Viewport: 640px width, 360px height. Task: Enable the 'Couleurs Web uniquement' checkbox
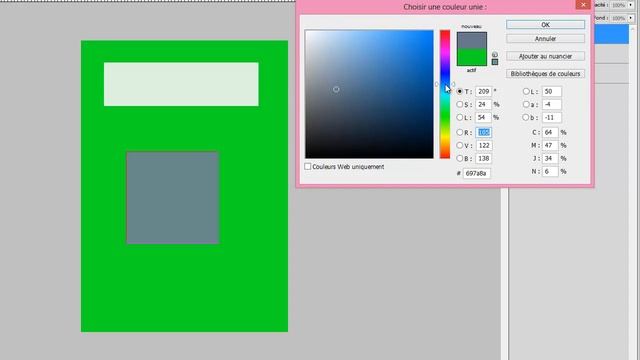308,167
